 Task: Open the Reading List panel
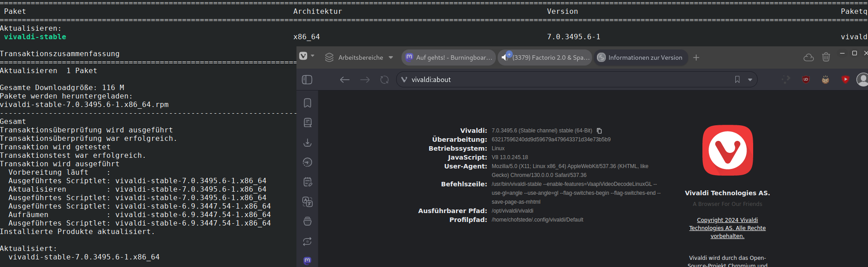(307, 123)
